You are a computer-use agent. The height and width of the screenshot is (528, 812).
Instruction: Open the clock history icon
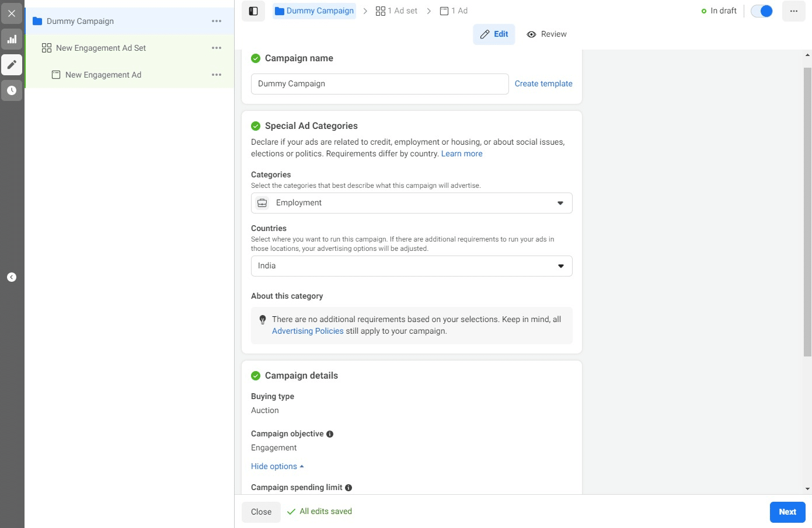tap(12, 90)
